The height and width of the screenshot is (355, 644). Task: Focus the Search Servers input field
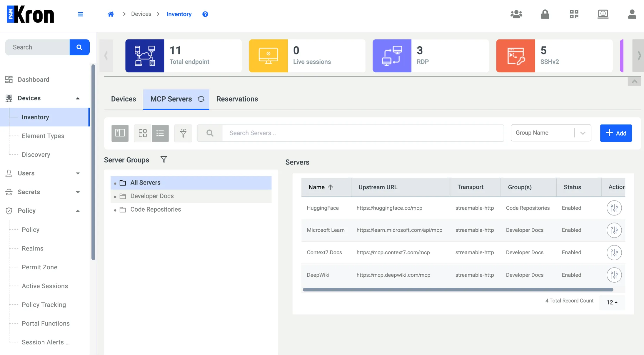(363, 133)
